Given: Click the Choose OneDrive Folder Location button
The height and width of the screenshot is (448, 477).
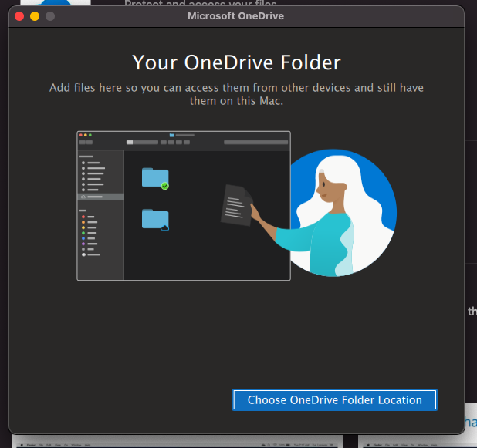Looking at the screenshot, I should [x=334, y=399].
